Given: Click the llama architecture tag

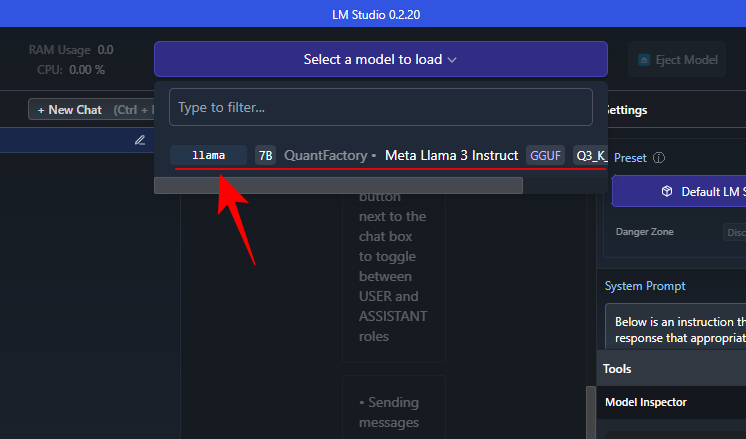Looking at the screenshot, I should [208, 156].
